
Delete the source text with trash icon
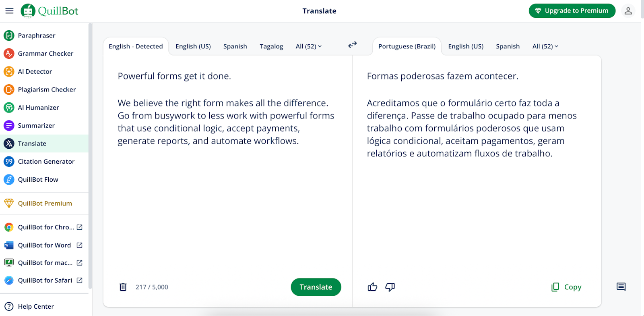[x=123, y=287]
